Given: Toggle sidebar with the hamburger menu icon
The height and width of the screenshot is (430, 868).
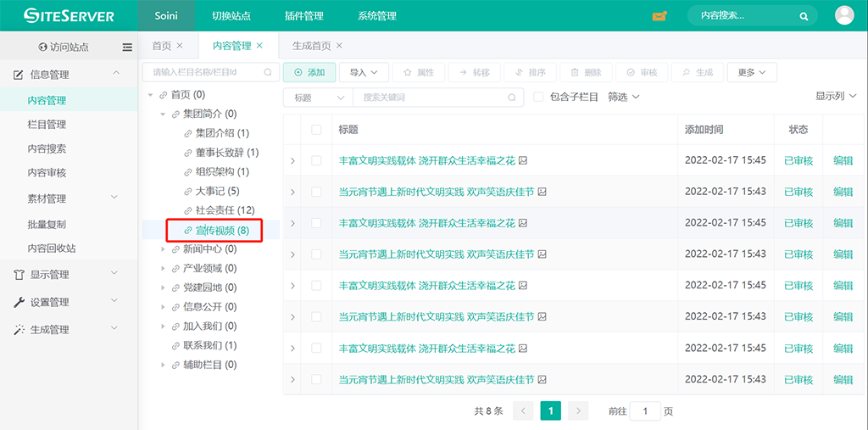Looking at the screenshot, I should coord(127,47).
